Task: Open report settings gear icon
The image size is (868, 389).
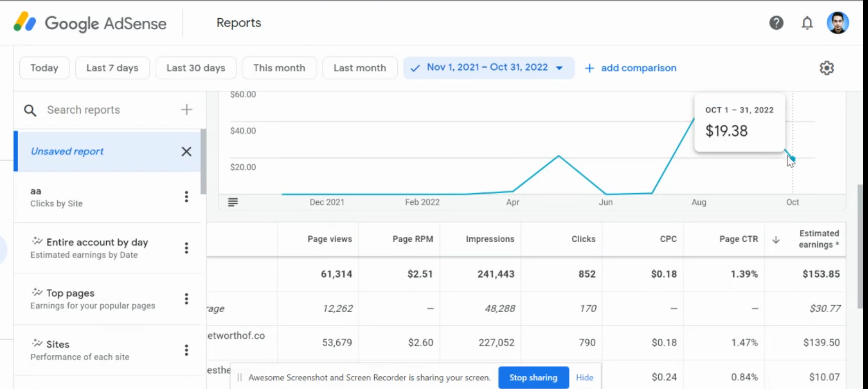Action: pos(826,68)
